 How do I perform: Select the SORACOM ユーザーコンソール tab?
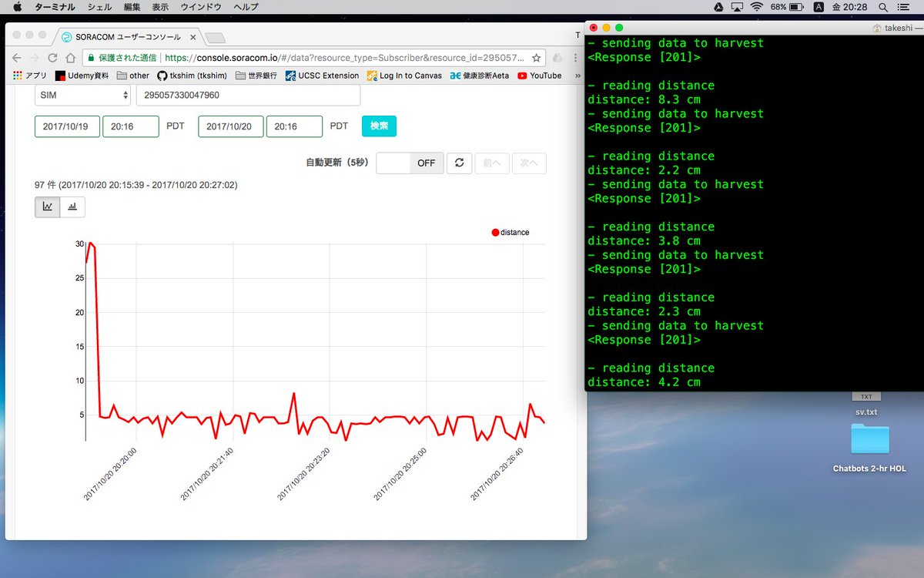127,36
